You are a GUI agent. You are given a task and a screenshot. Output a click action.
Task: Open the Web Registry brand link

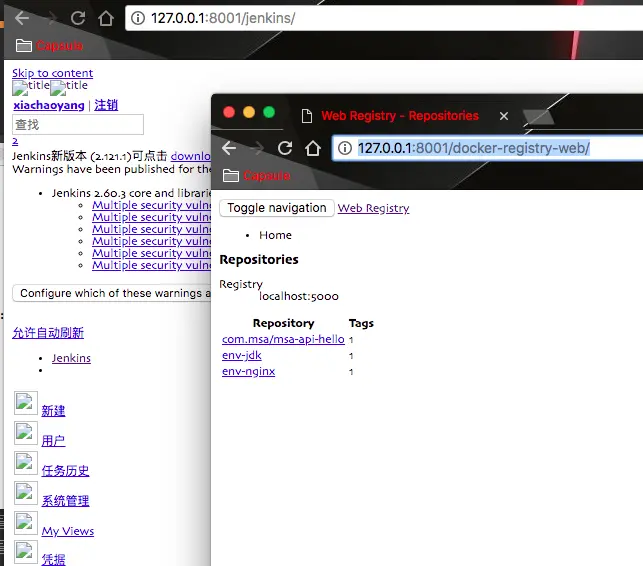[374, 208]
